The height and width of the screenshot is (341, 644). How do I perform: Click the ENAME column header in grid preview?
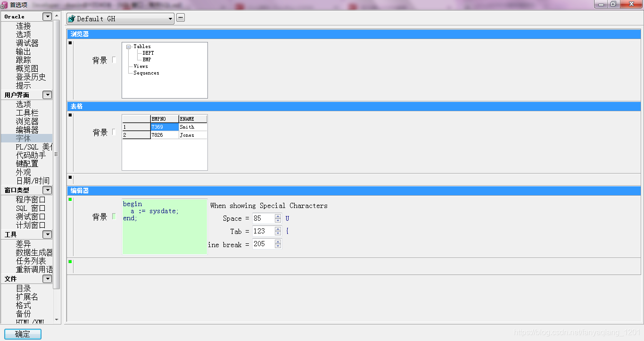pos(193,119)
